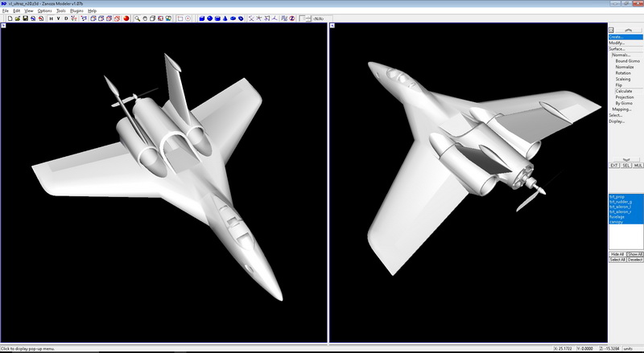644x353 pixels.
Task: Select the canopy object
Action: pyautogui.click(x=626, y=222)
